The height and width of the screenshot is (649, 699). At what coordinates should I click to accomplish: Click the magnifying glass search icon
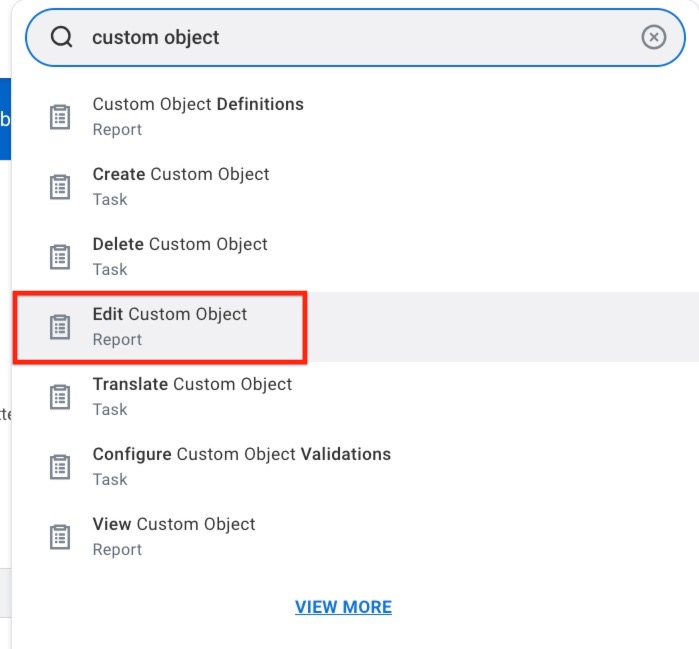click(x=62, y=38)
